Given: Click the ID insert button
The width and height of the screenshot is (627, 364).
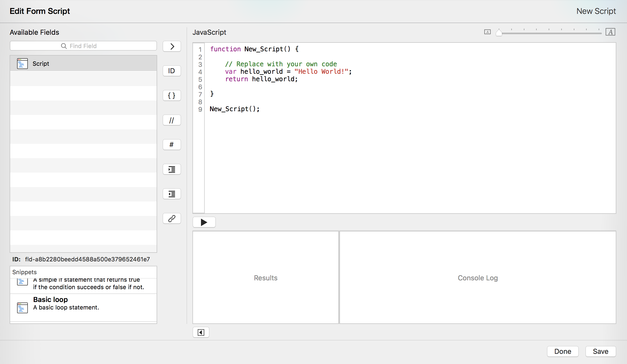Looking at the screenshot, I should coord(172,71).
